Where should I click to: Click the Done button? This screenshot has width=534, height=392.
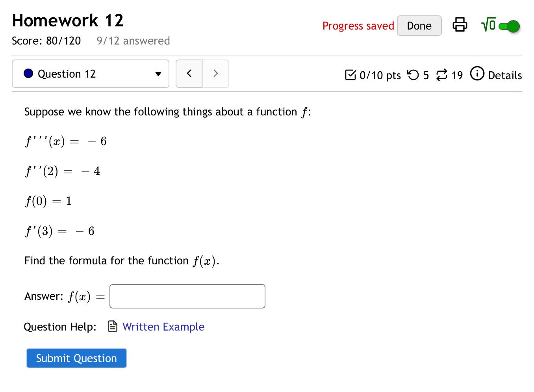(x=419, y=25)
